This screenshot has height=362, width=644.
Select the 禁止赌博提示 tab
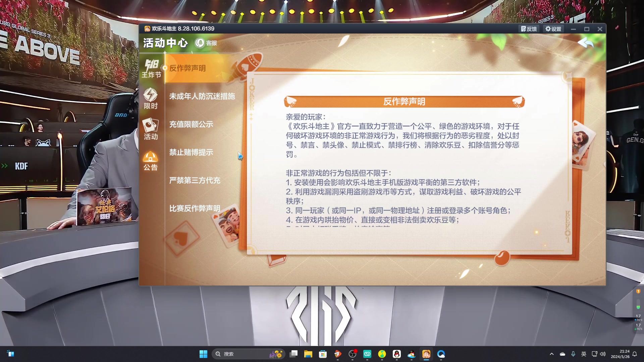pyautogui.click(x=191, y=152)
